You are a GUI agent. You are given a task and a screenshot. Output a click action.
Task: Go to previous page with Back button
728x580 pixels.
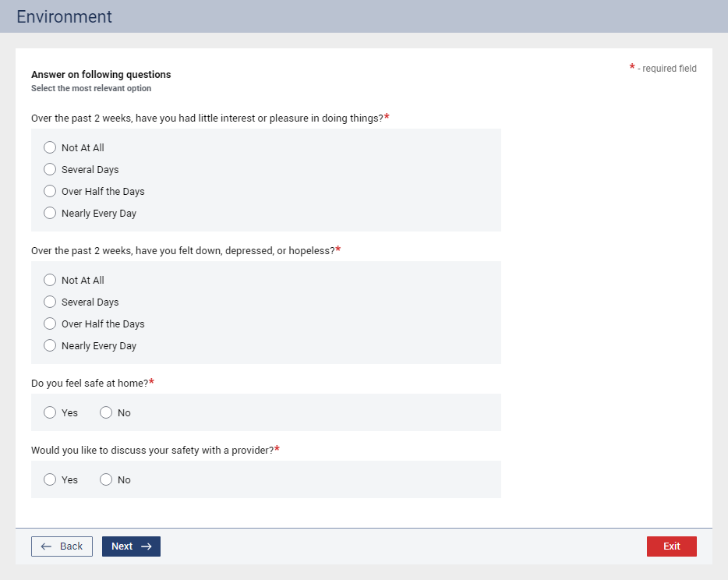pyautogui.click(x=62, y=546)
